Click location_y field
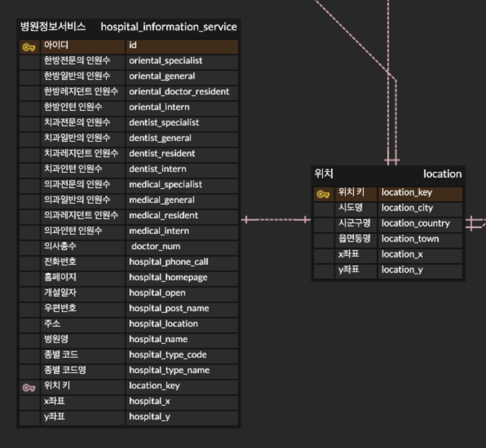This screenshot has width=486, height=448. tap(420, 272)
